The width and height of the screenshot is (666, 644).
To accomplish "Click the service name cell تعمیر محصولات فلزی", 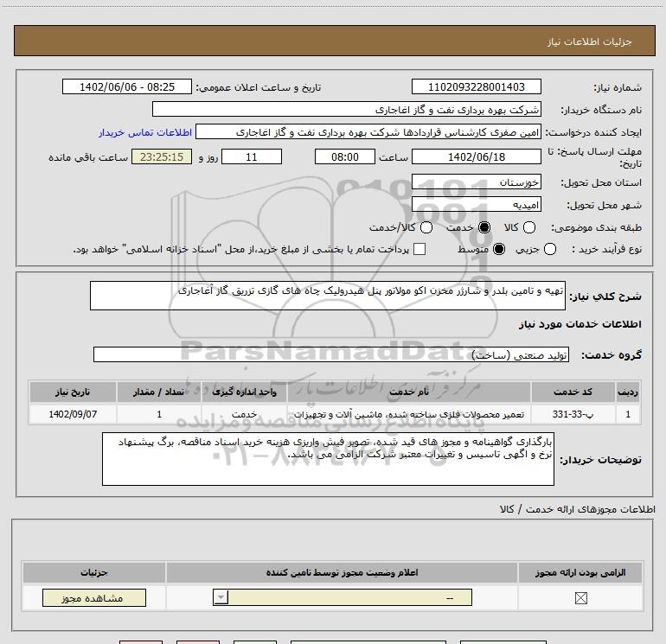I will tap(408, 414).
